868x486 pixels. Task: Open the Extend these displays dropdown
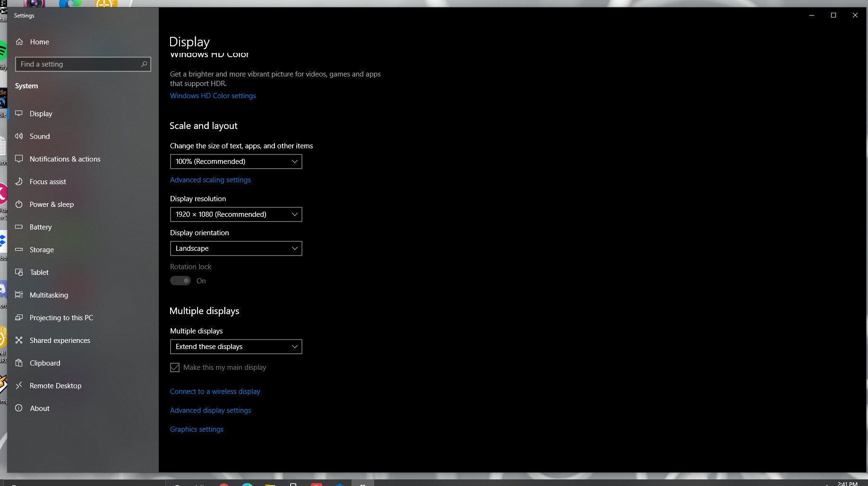[236, 347]
